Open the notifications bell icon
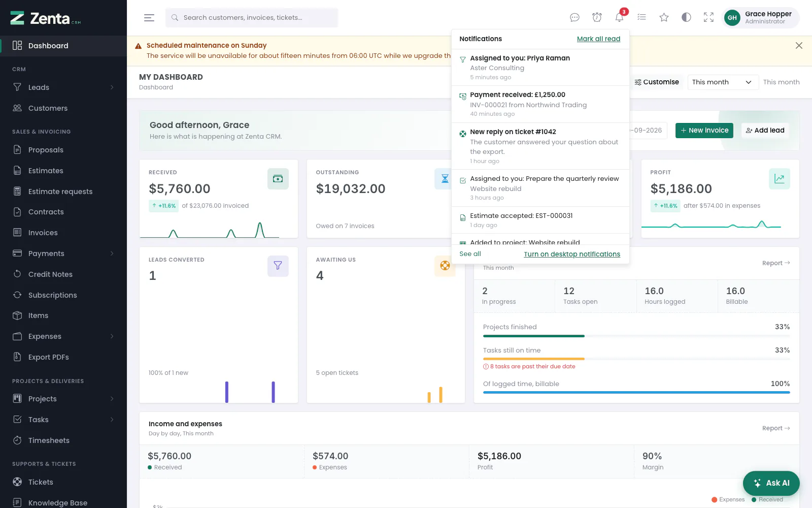 pyautogui.click(x=619, y=17)
